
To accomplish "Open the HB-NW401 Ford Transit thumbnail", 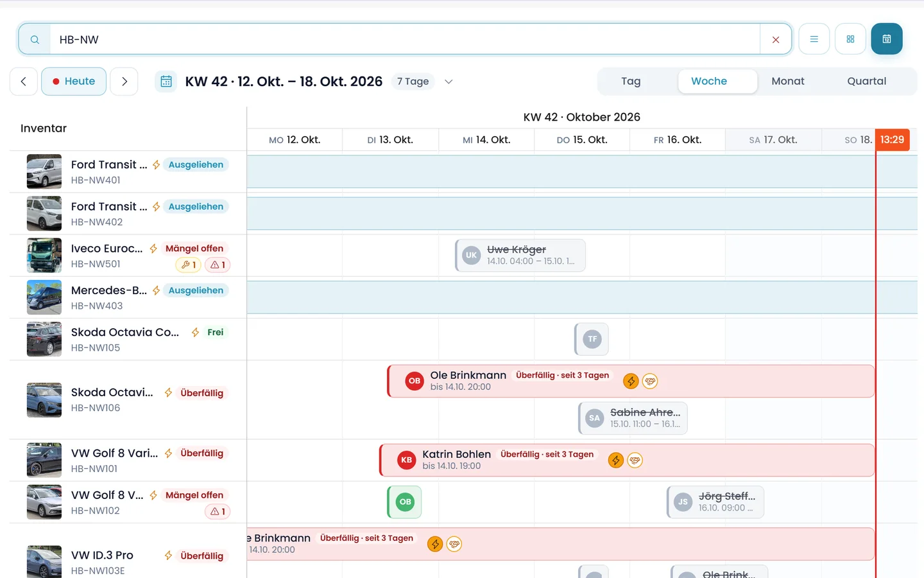I will [44, 171].
